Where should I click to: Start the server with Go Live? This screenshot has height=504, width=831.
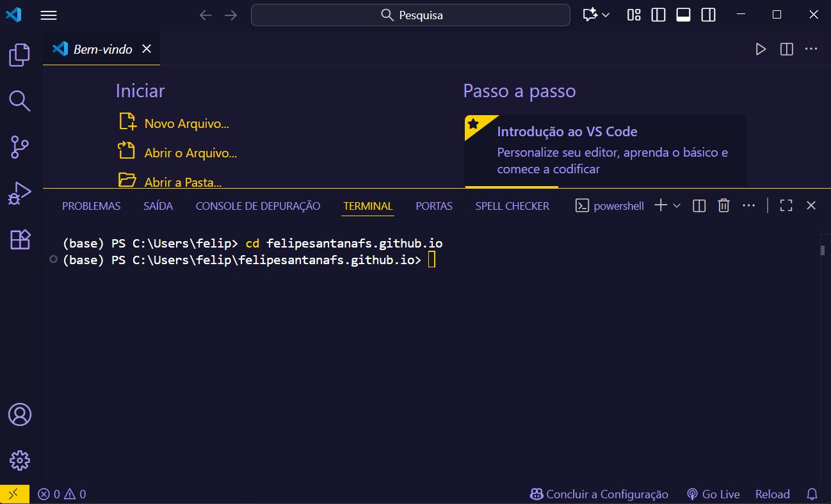[713, 494]
